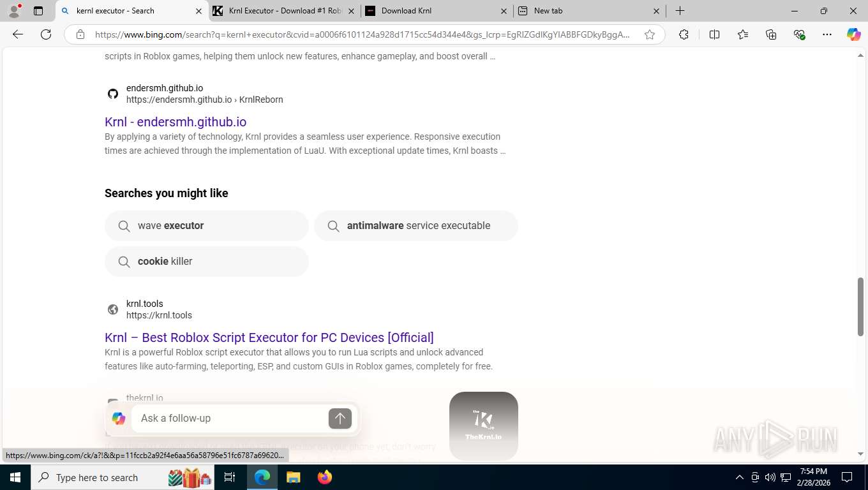Search suggestion cookie killer

tap(207, 262)
